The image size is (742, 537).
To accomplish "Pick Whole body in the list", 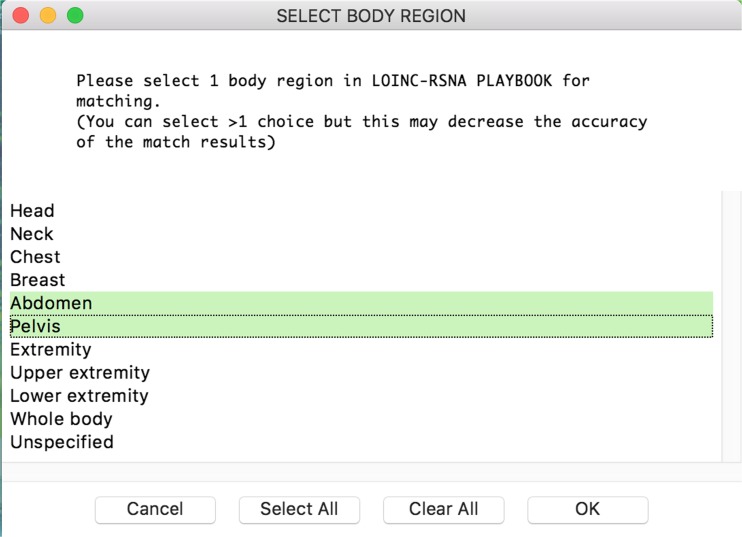I will tap(362, 419).
